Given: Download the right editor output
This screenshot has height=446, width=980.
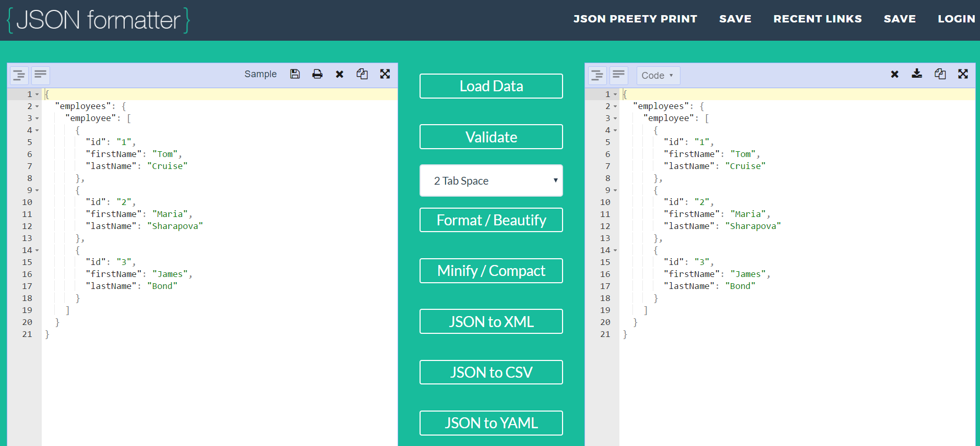Looking at the screenshot, I should pos(917,74).
